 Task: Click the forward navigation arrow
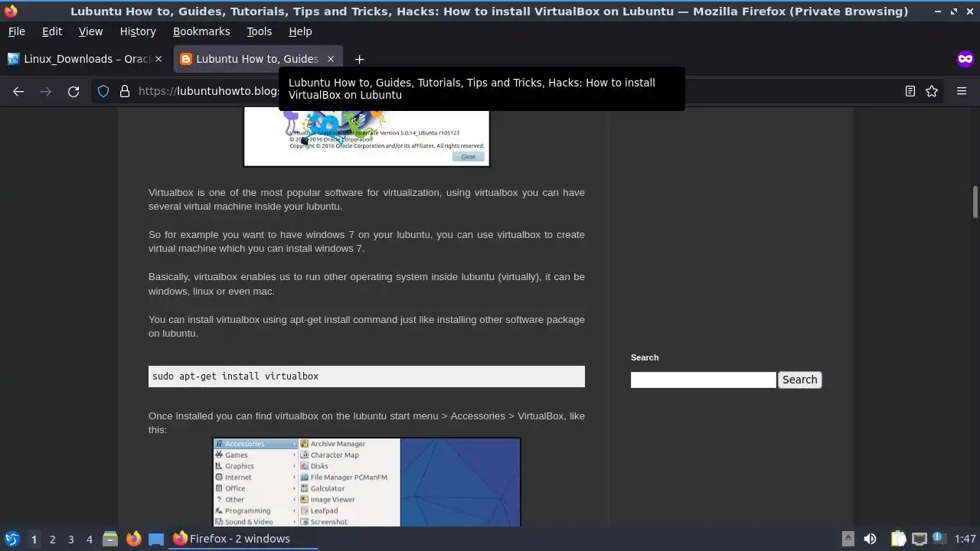tap(46, 91)
